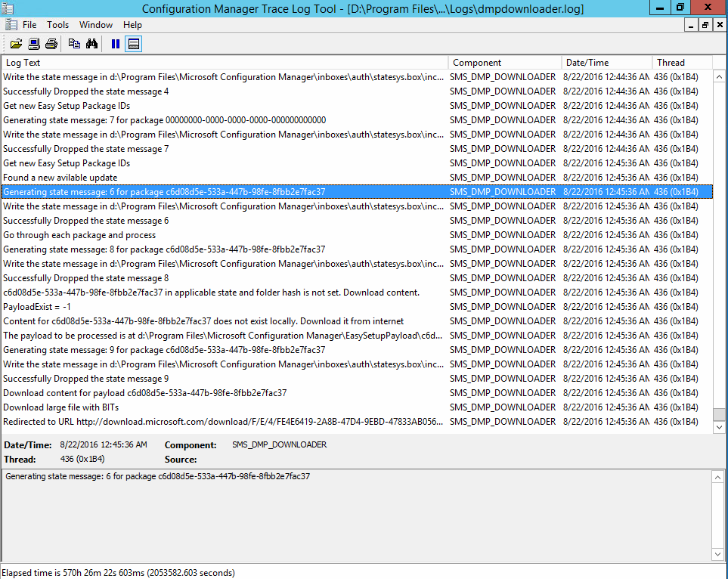728x579 pixels.
Task: Click Component value SMS_DMP_DOWNLOADER in details area
Action: click(x=280, y=444)
